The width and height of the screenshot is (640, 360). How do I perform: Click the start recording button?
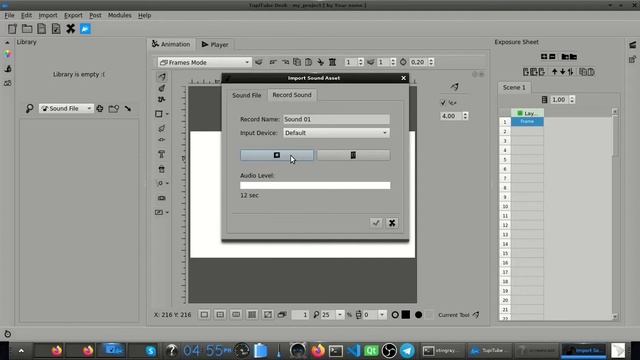click(x=277, y=155)
